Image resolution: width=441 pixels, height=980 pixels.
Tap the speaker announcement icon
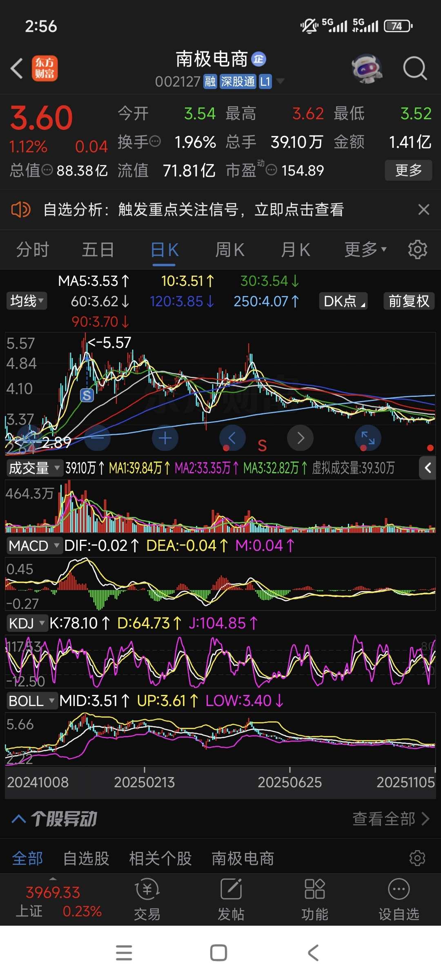click(x=20, y=209)
